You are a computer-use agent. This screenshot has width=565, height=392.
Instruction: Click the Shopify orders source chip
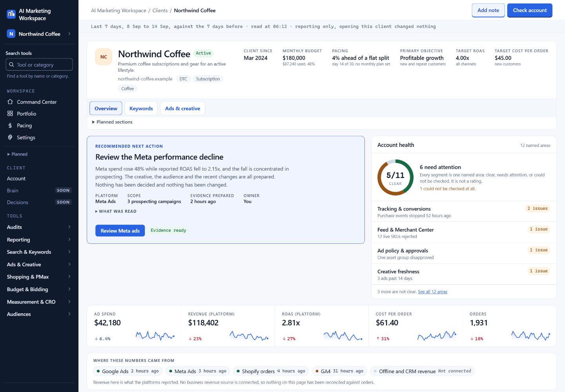pyautogui.click(x=271, y=371)
